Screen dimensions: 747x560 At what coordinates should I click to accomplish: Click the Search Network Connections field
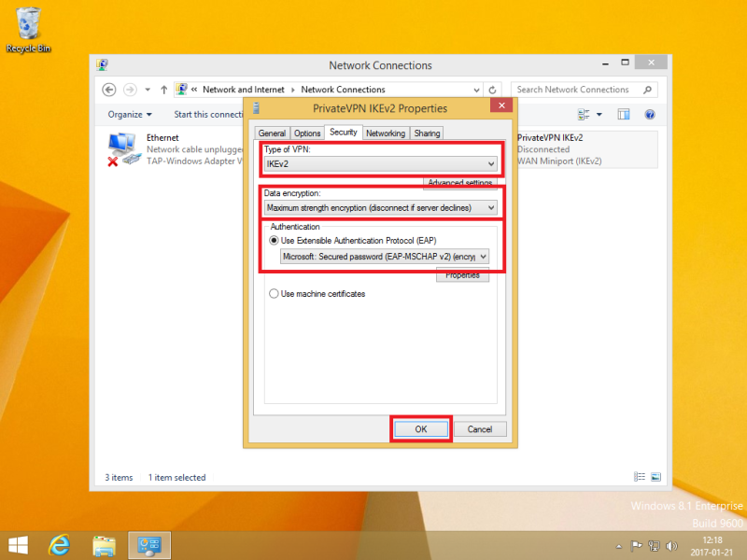pos(579,90)
